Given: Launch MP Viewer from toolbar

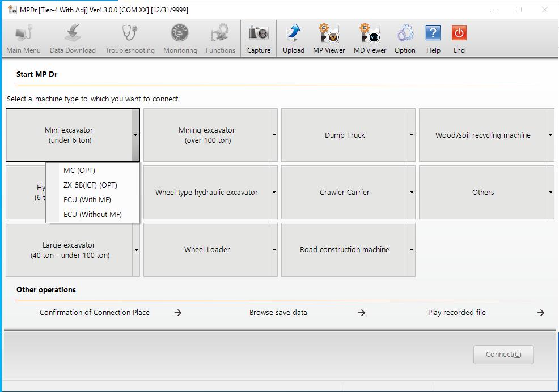Looking at the screenshot, I should (x=329, y=39).
